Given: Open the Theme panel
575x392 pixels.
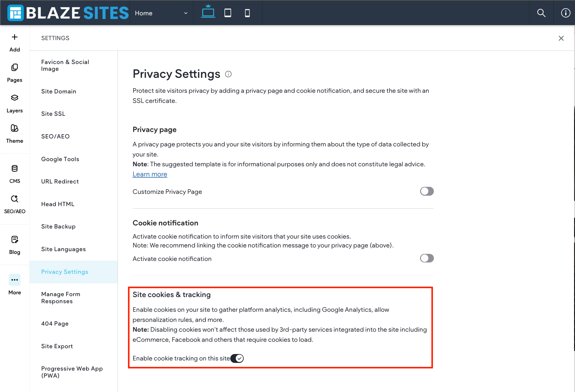Looking at the screenshot, I should pos(14,134).
